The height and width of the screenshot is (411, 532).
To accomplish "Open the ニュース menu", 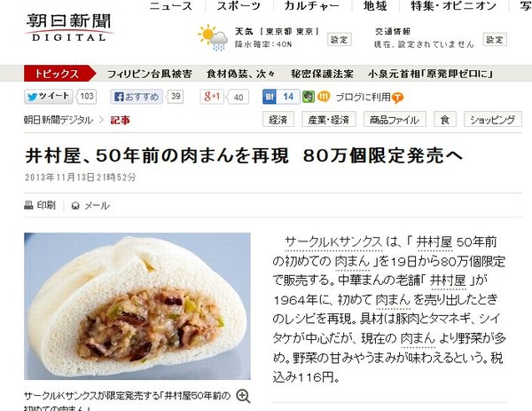I will (x=170, y=6).
